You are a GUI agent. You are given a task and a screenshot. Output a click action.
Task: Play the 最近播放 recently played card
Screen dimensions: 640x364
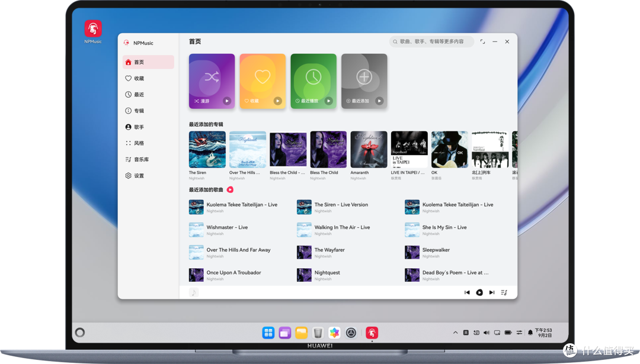(x=328, y=101)
